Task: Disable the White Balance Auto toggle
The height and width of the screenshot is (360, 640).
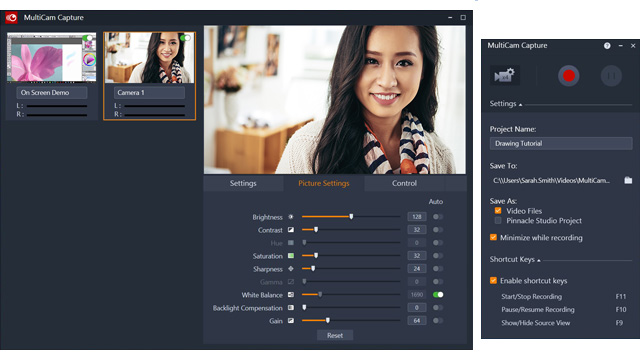Action: (x=438, y=295)
